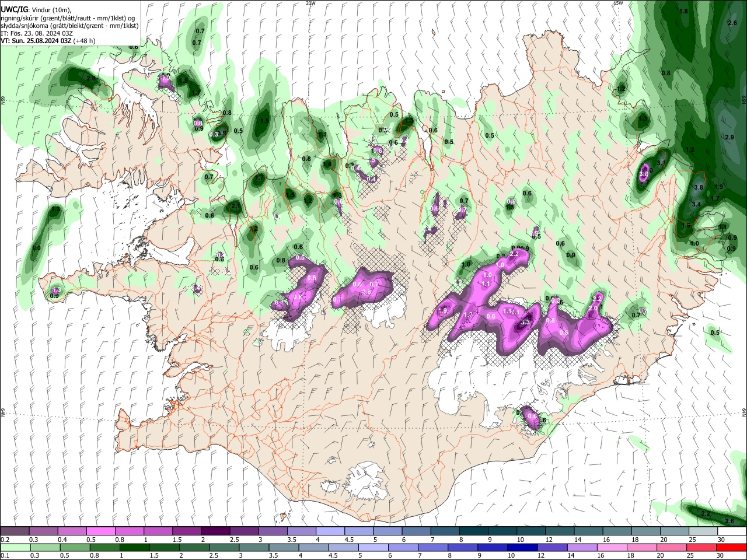Choose the magenta swatch labeled 1 in upper row
The image size is (747, 560).
158,531
